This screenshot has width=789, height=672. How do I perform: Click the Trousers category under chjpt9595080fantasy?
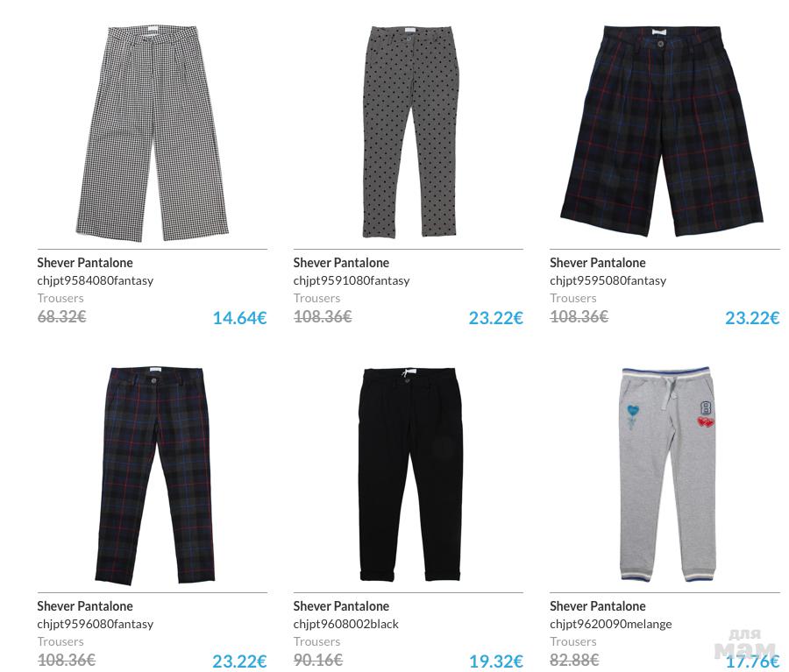[573, 298]
